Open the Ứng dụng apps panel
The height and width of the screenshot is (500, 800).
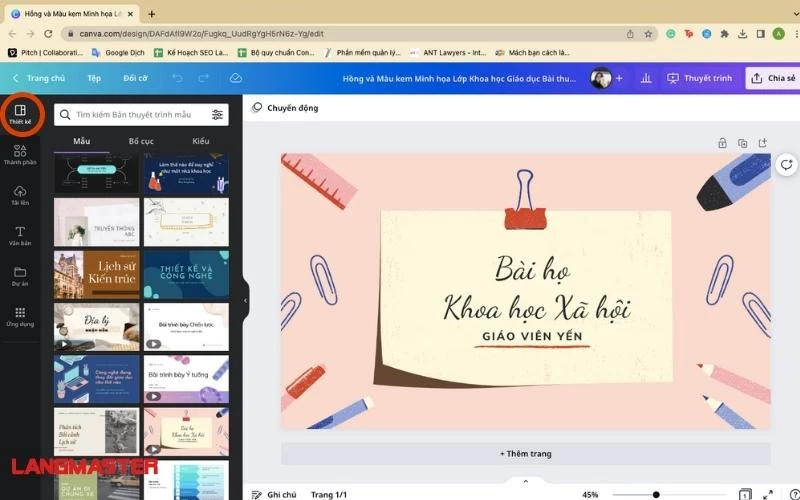(x=20, y=315)
